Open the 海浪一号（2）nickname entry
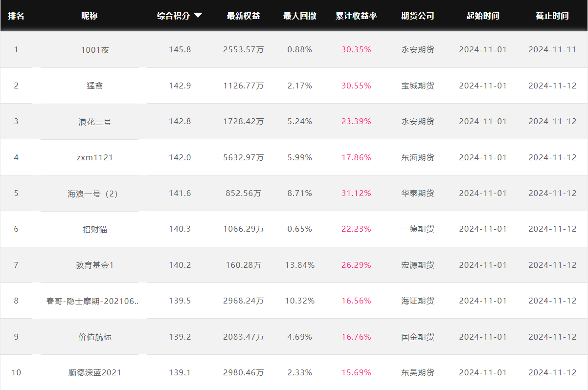The image size is (588, 390). 93,193
